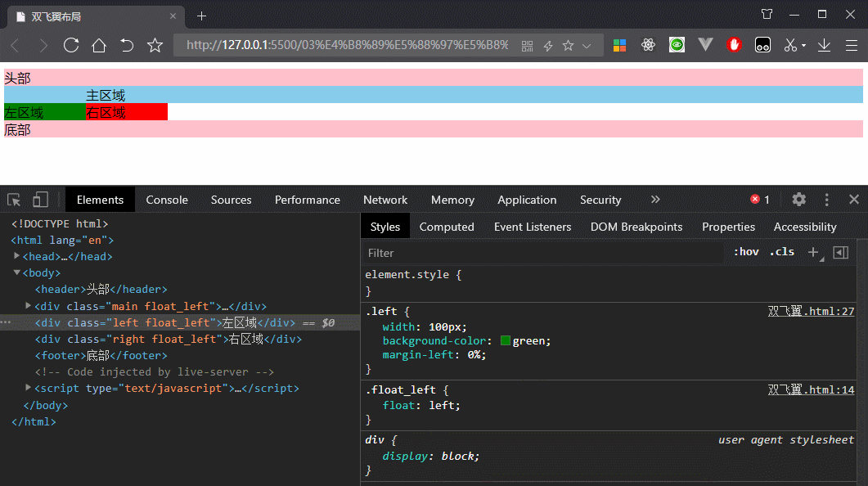Expand the script element node
This screenshot has width=868, height=486.
click(x=29, y=388)
